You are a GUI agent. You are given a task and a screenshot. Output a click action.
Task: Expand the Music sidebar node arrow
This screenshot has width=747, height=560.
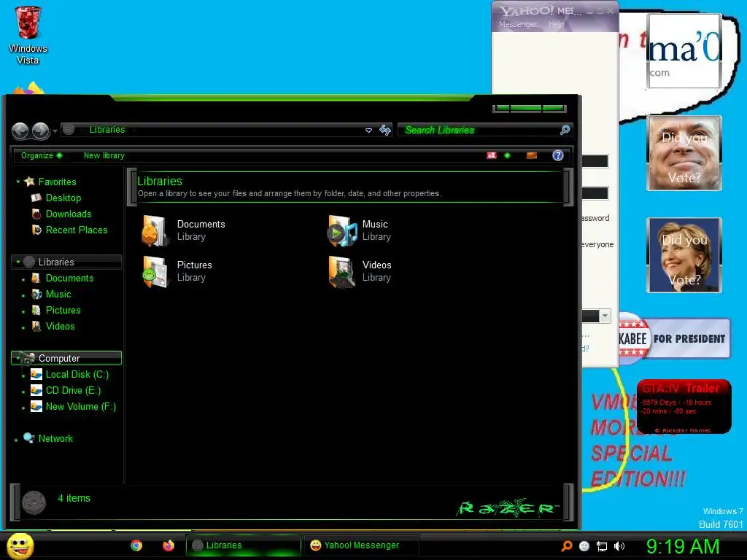click(23, 296)
